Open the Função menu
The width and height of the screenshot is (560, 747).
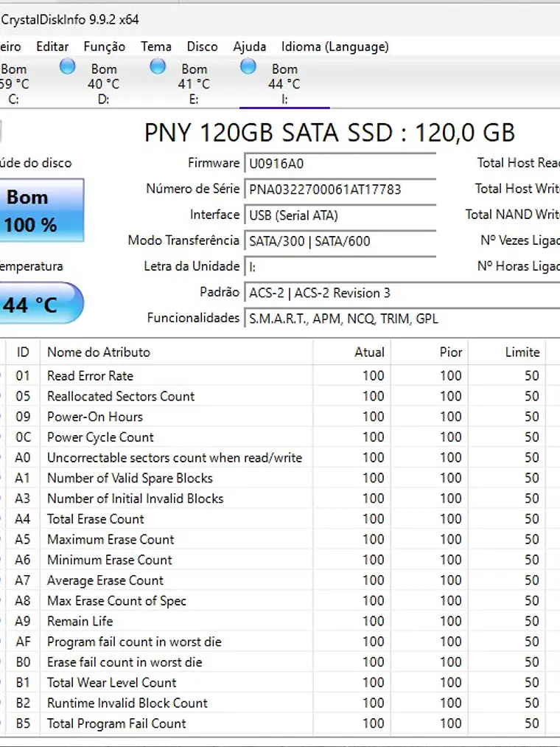click(x=105, y=46)
